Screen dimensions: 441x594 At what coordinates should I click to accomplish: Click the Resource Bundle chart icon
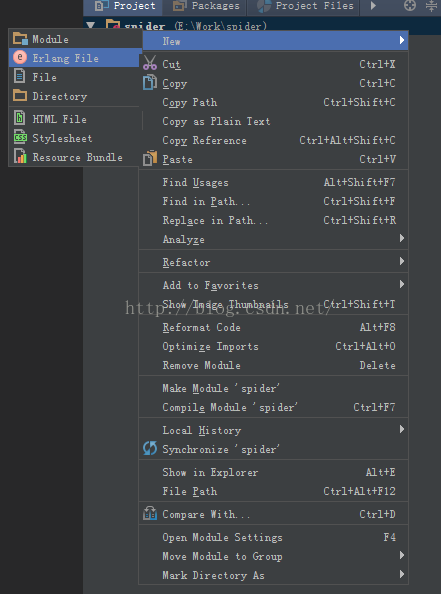point(20,156)
